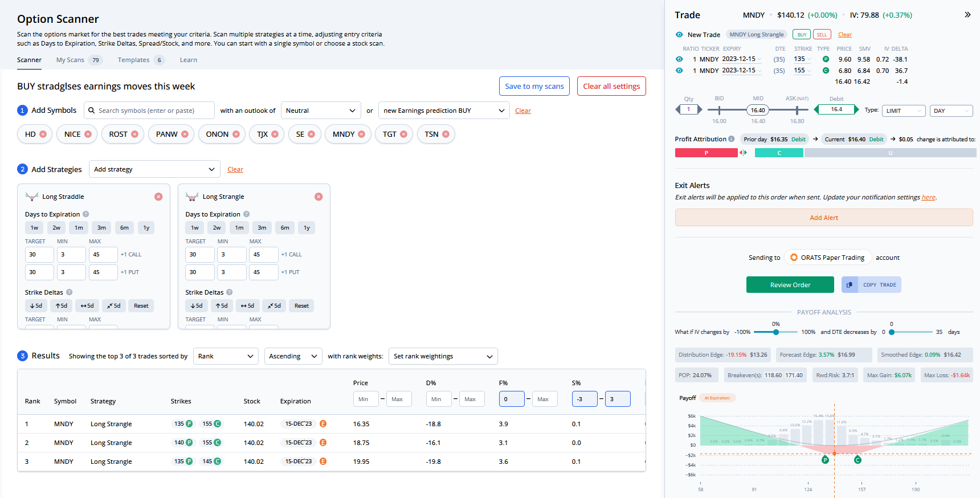
Task: Increase order quantity with right arrow
Action: pyautogui.click(x=700, y=109)
